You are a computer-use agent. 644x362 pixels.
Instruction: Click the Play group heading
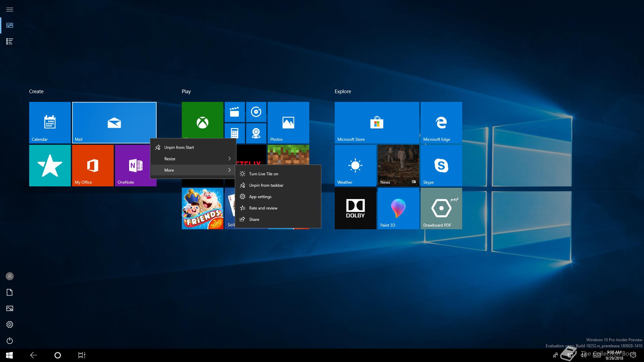point(186,92)
